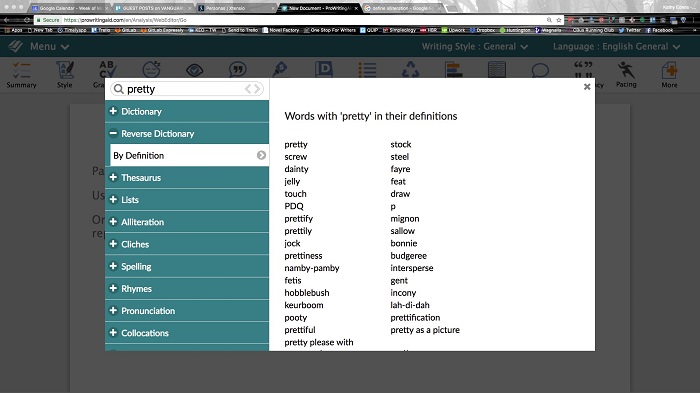Image resolution: width=700 pixels, height=393 pixels.
Task: Expand the Thesaurus section
Action: 187,177
